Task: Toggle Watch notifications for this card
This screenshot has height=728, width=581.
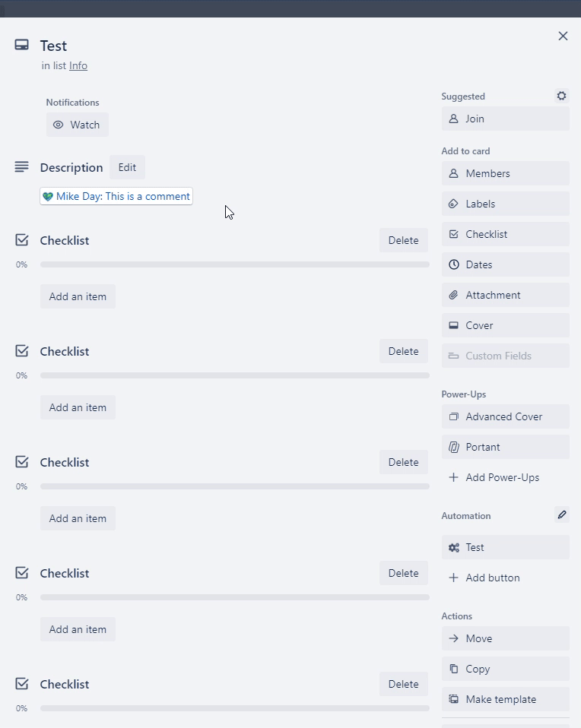Action: click(77, 125)
